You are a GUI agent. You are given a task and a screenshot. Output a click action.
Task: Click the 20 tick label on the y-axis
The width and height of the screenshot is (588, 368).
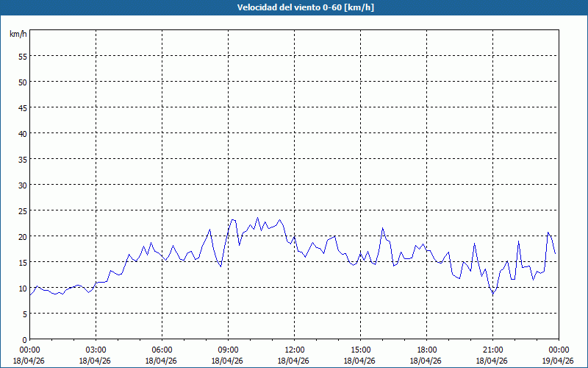click(x=22, y=236)
